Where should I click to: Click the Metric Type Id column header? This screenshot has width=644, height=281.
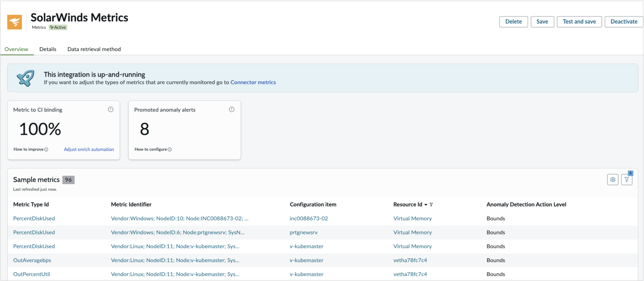click(31, 204)
